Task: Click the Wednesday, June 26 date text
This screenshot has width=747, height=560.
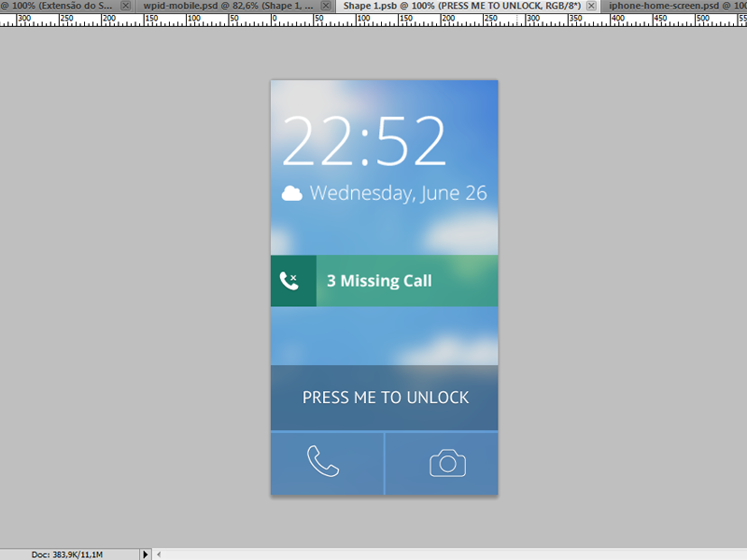Action: pos(399,193)
